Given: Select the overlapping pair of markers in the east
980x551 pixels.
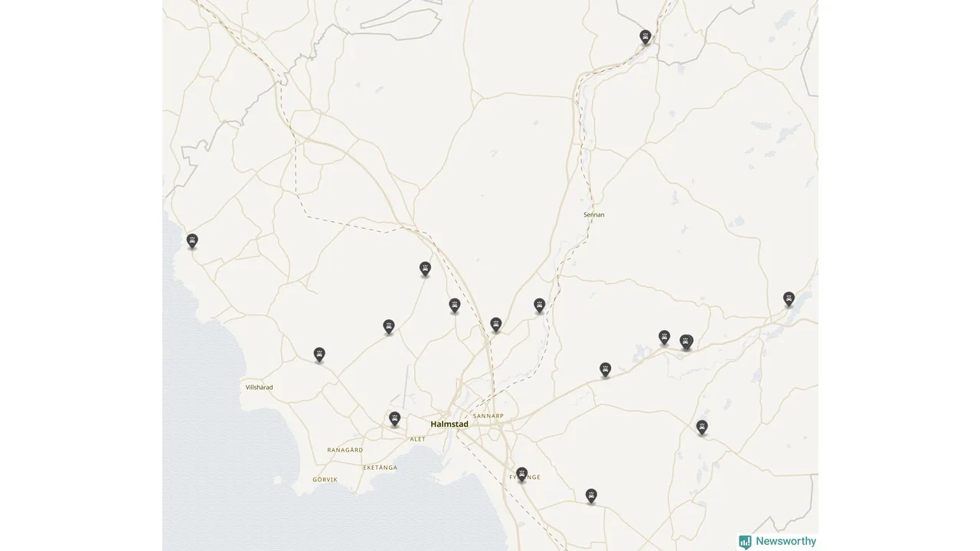Looking at the screenshot, I should [687, 342].
